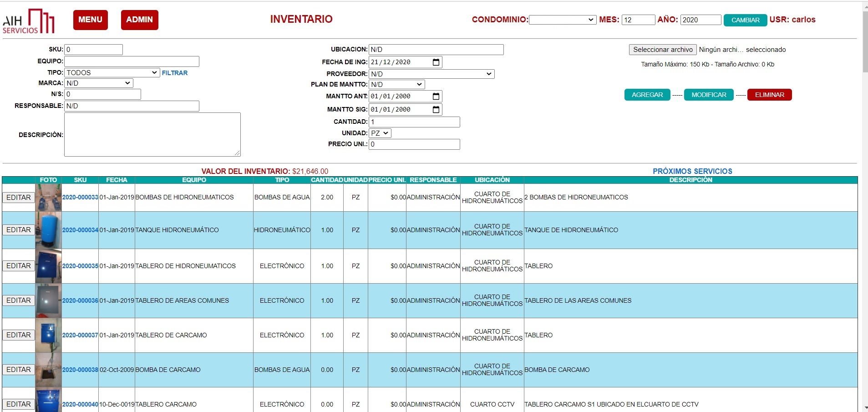The height and width of the screenshot is (412, 868).
Task: Click the EQUIPO column header
Action: tap(194, 180)
